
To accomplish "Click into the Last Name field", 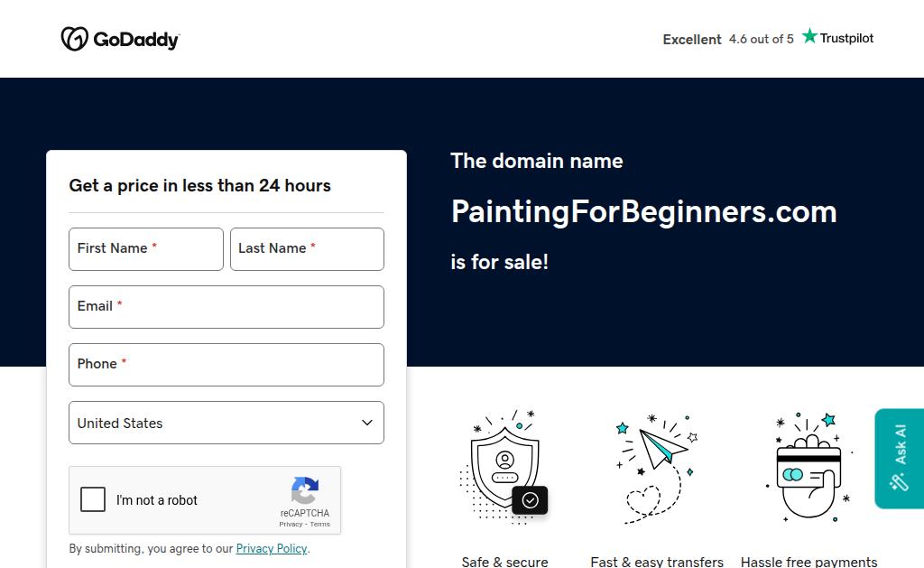I will pyautogui.click(x=307, y=249).
